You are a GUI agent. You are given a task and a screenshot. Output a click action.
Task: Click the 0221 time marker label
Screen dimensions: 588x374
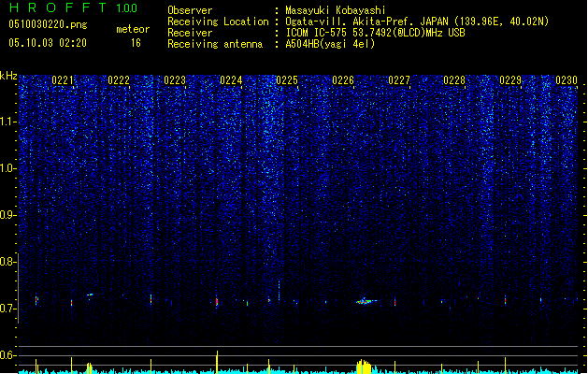click(63, 80)
